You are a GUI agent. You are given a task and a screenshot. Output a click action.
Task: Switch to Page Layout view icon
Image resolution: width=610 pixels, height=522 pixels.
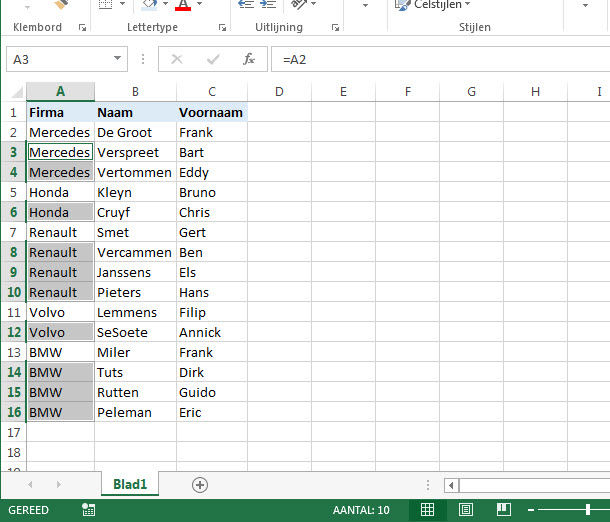[466, 510]
